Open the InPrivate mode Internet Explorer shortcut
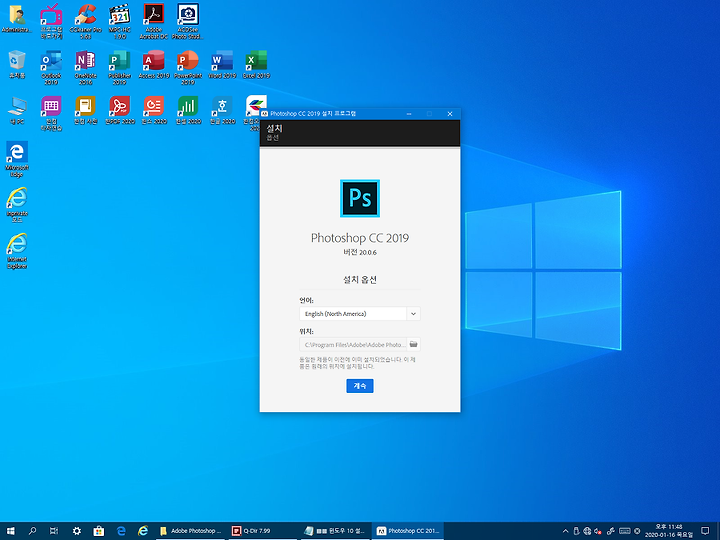This screenshot has height=540, width=720. [x=17, y=205]
